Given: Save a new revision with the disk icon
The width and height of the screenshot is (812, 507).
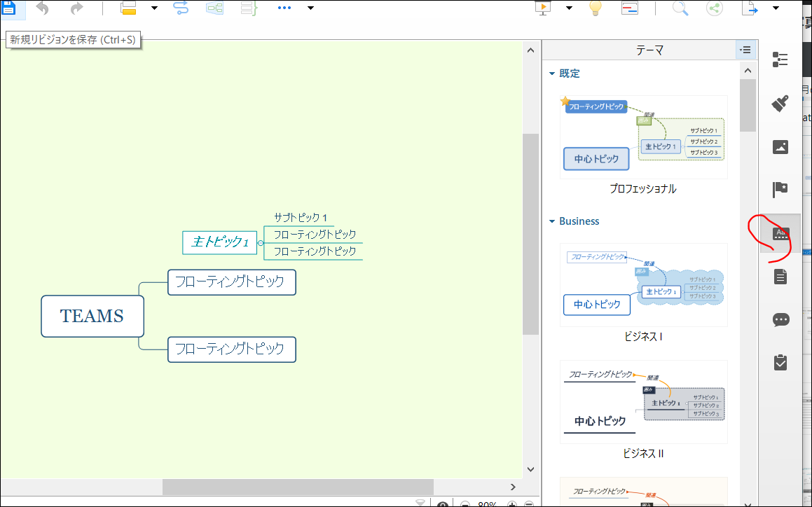Looking at the screenshot, I should tap(9, 7).
